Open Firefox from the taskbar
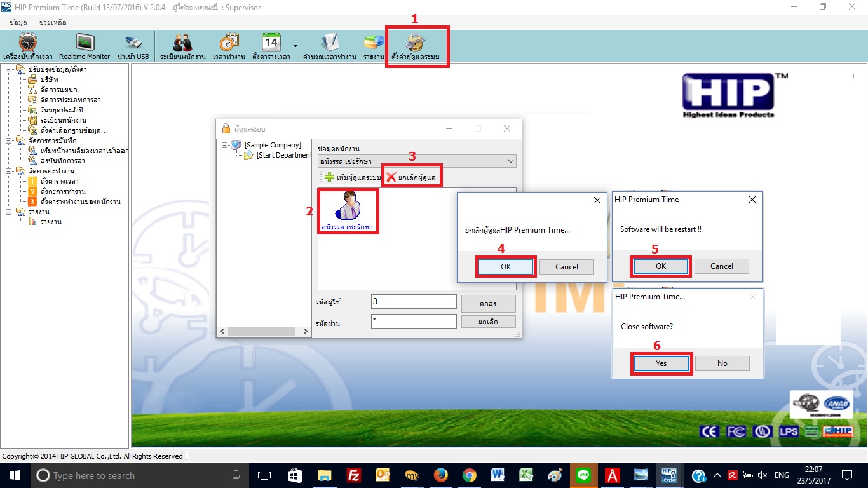868x488 pixels. coord(440,475)
